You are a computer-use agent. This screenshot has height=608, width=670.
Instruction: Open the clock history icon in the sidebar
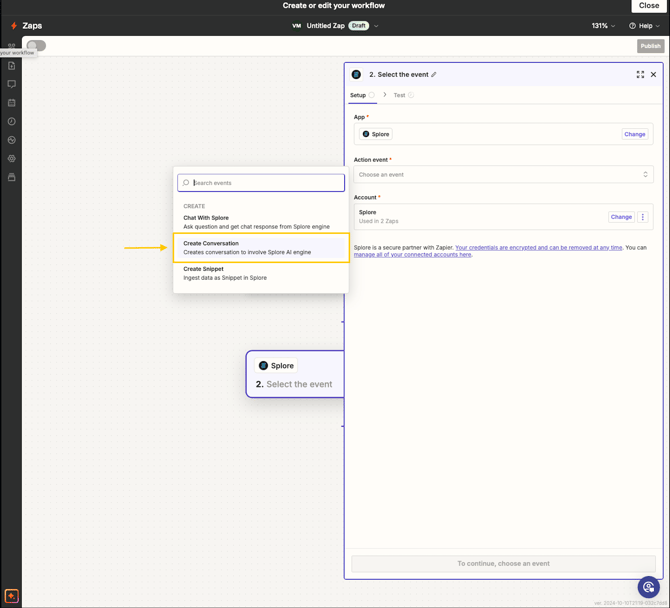point(12,121)
